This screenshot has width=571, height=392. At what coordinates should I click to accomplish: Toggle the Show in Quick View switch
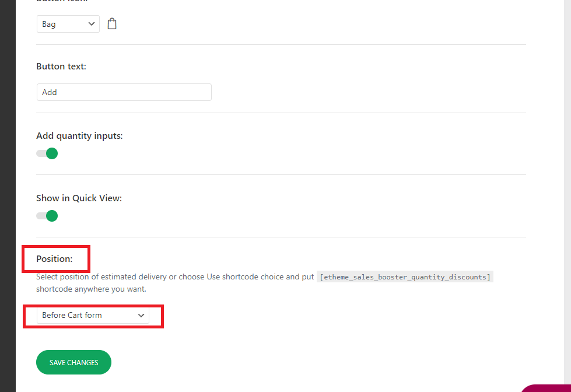(47, 216)
